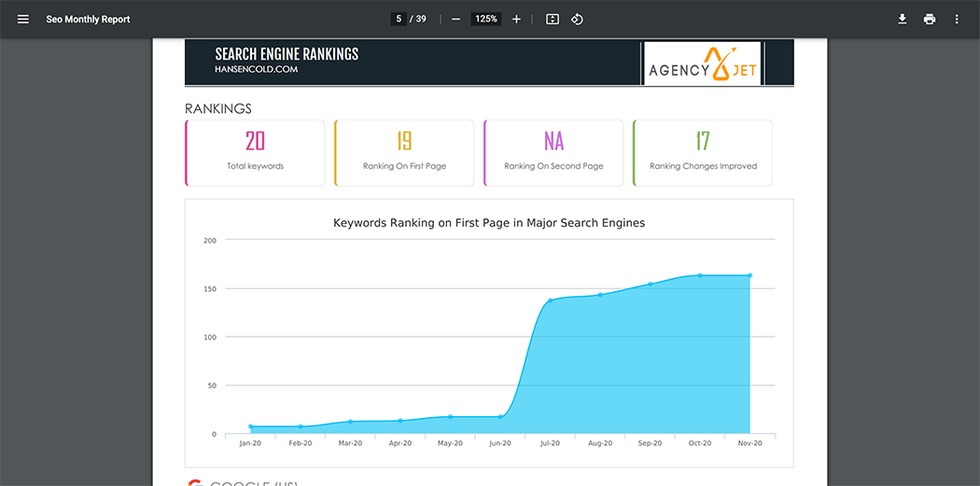Click the zoom in plus button
Viewport: 980px width, 486px height.
[x=516, y=20]
